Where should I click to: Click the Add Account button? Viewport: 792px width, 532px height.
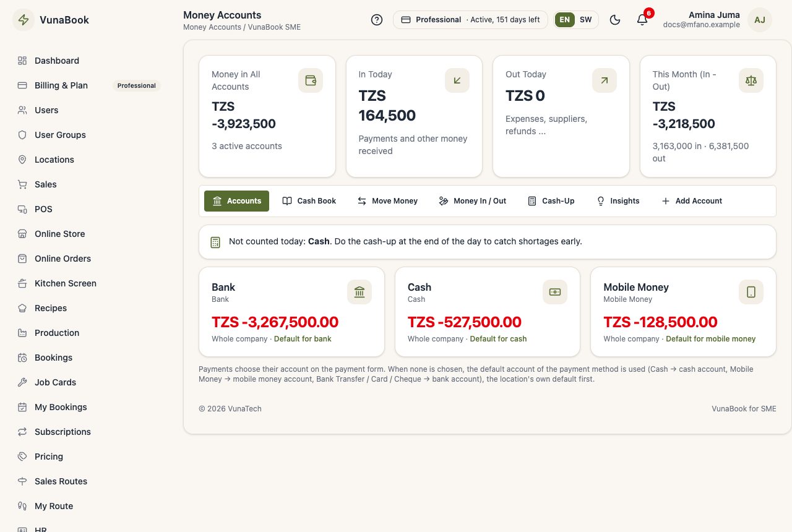click(692, 201)
